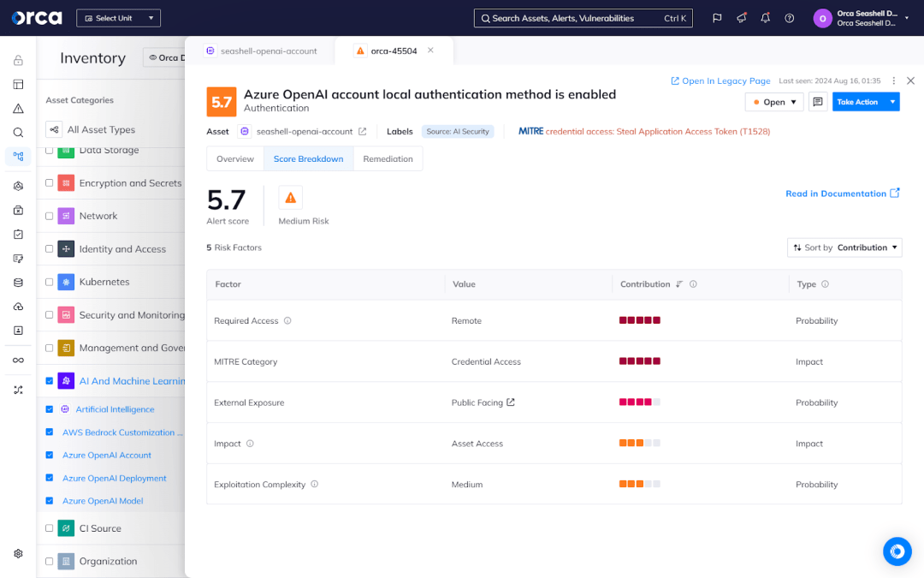Click External Exposure contribution bar

pos(639,402)
